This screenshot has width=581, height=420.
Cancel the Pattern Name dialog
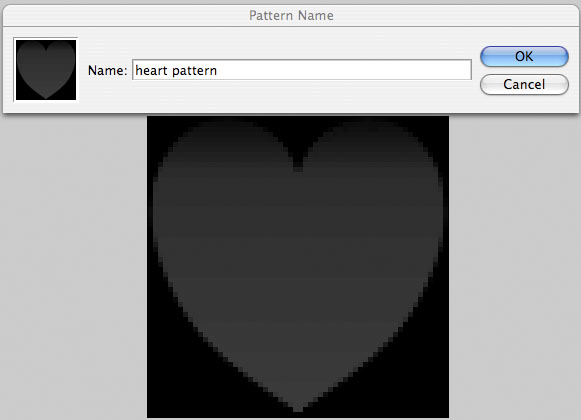point(524,84)
